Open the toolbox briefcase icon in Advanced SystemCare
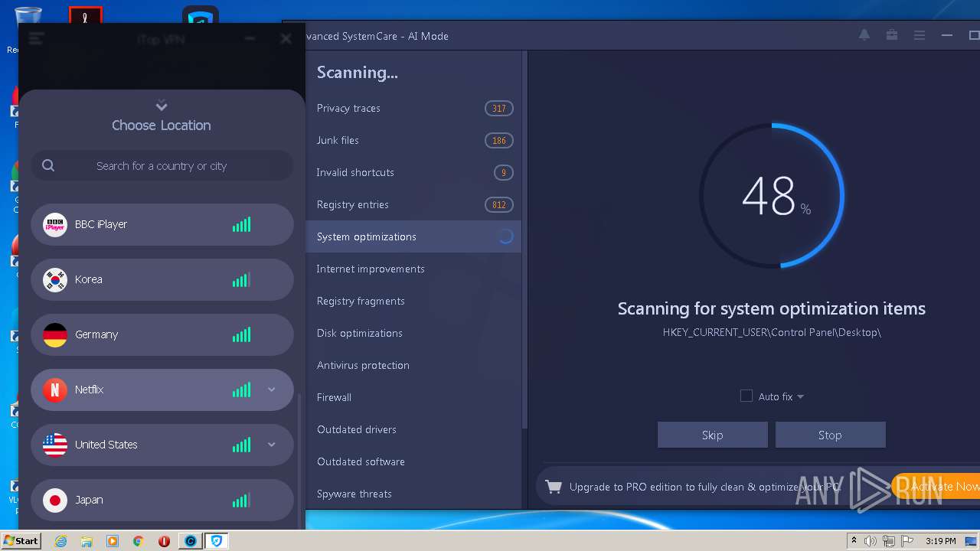The image size is (980, 551). pyautogui.click(x=892, y=35)
